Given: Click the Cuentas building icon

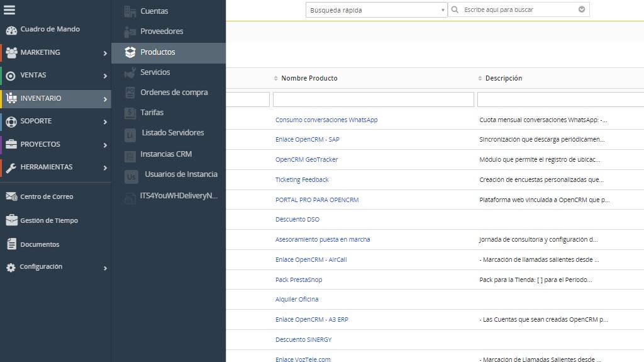Looking at the screenshot, I should [x=130, y=11].
